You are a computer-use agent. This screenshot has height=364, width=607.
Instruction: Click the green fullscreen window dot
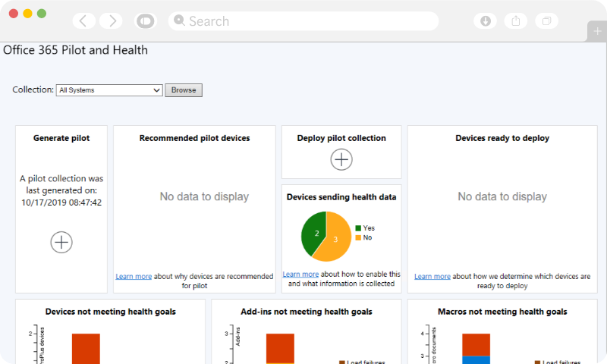42,14
